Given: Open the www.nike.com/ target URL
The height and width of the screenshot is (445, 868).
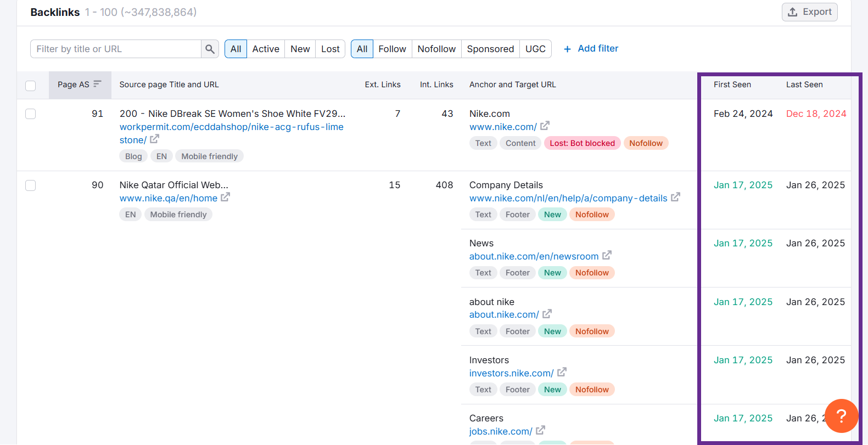Looking at the screenshot, I should pos(503,127).
